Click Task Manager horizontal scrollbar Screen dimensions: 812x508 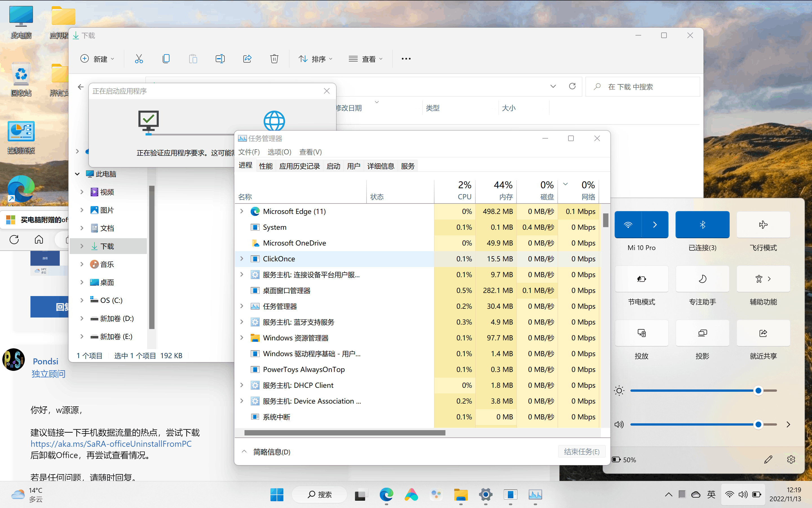click(x=345, y=433)
